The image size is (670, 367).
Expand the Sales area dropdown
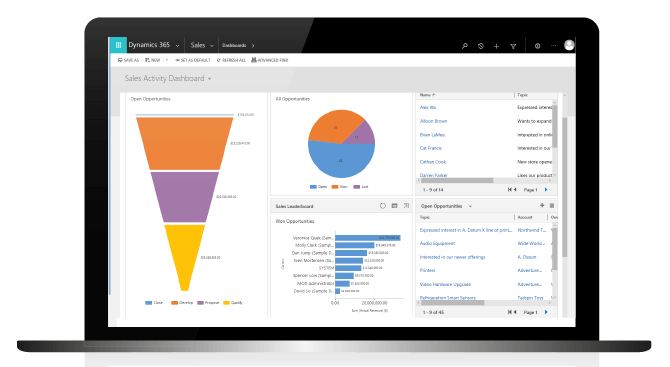[x=212, y=46]
